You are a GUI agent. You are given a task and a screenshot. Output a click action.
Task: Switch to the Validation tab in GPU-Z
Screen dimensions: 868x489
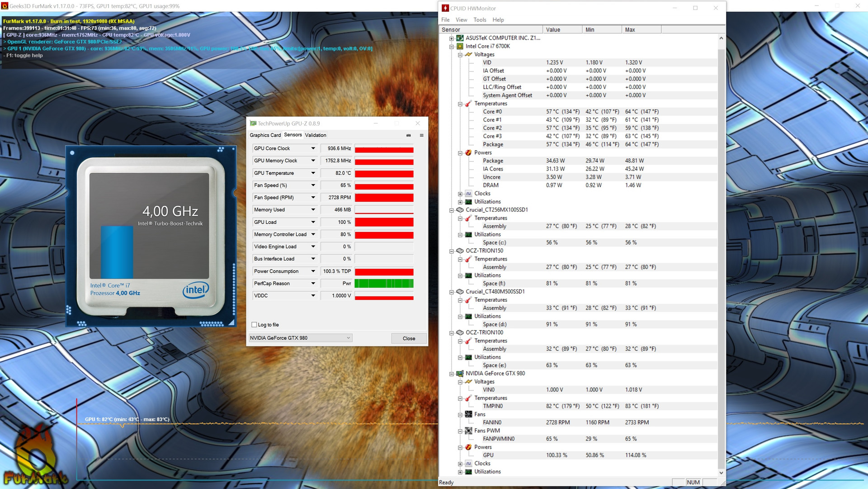(x=316, y=135)
